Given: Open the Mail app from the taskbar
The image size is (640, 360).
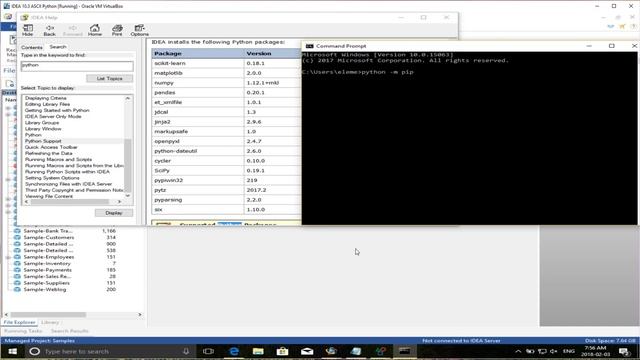Looking at the screenshot, I should [307, 351].
